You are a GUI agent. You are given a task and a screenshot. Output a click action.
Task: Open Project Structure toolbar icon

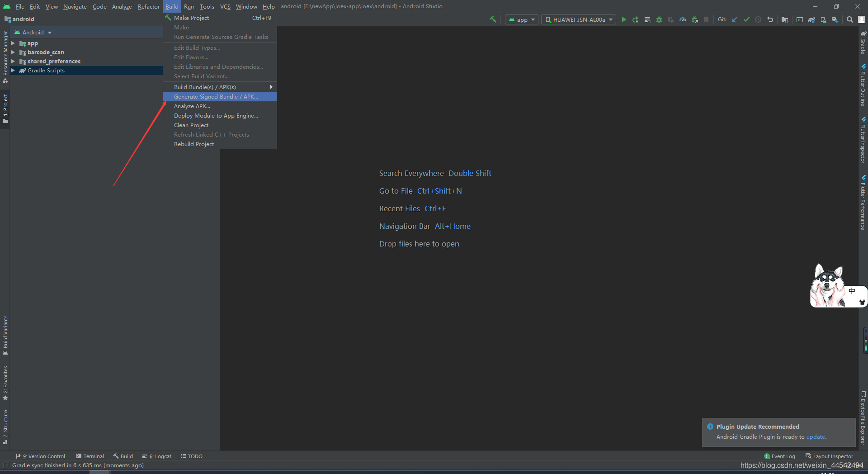(x=785, y=19)
